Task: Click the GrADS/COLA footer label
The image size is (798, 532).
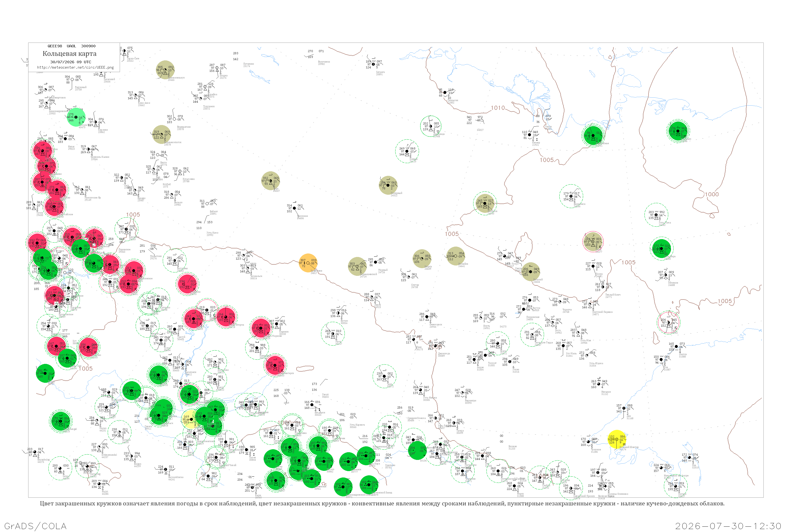Action: pos(35,526)
